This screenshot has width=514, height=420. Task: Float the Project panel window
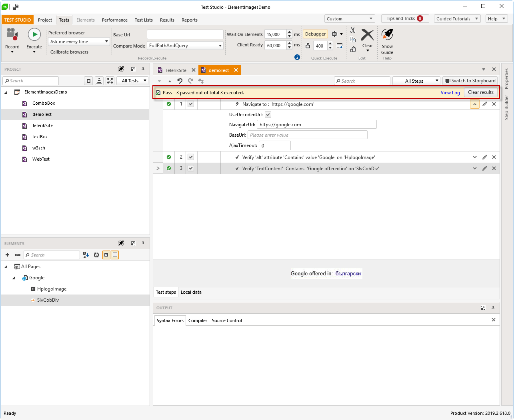point(133,69)
